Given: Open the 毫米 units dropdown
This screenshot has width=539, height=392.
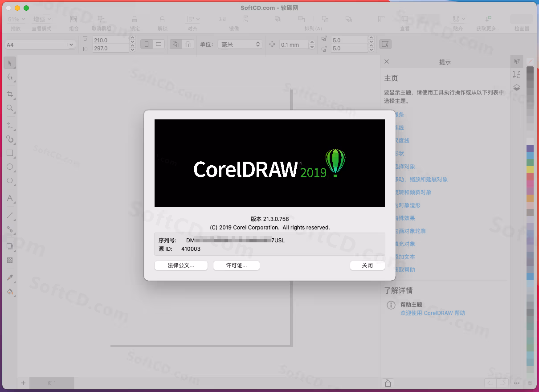Looking at the screenshot, I should pyautogui.click(x=240, y=45).
